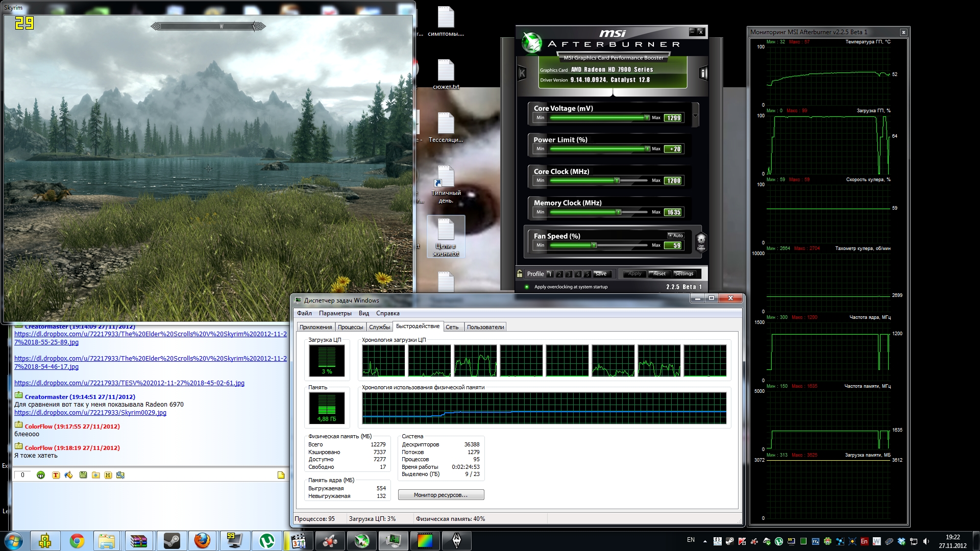This screenshot has width=980, height=551.
Task: Click the Dropbox tray icon
Action: (x=901, y=541)
